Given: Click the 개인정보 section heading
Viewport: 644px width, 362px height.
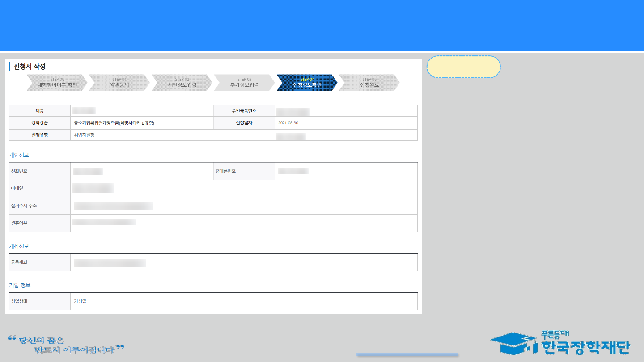Looking at the screenshot, I should click(19, 155).
